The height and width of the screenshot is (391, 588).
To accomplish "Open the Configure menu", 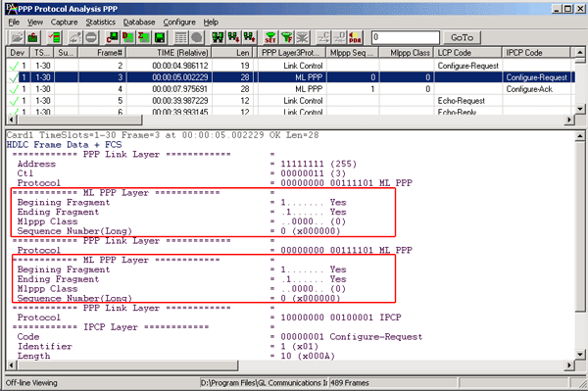I will 179,23.
